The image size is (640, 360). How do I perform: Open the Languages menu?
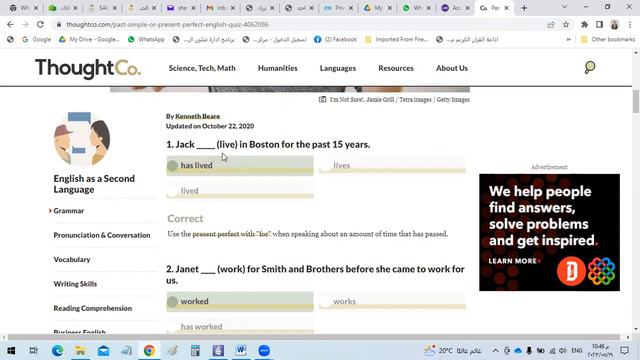[338, 68]
